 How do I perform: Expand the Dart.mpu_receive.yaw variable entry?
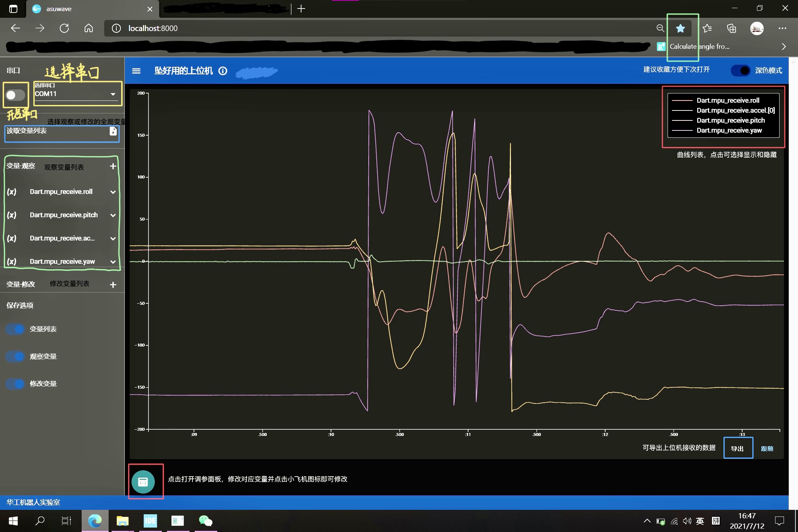point(113,262)
